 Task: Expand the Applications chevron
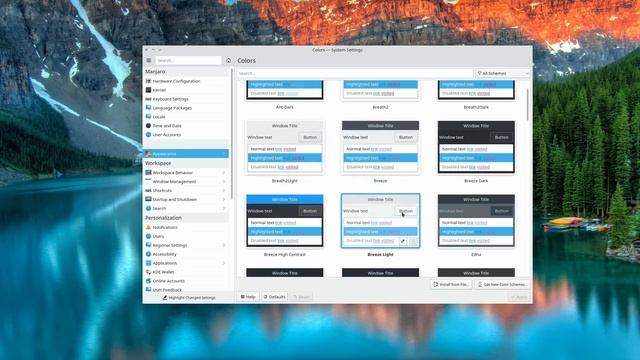pos(224,263)
